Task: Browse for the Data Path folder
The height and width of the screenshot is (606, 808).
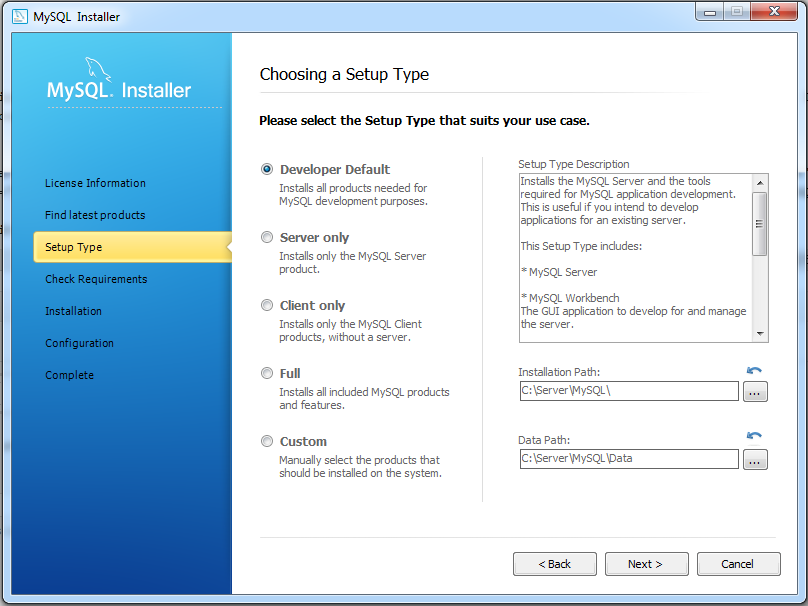Action: [x=755, y=460]
